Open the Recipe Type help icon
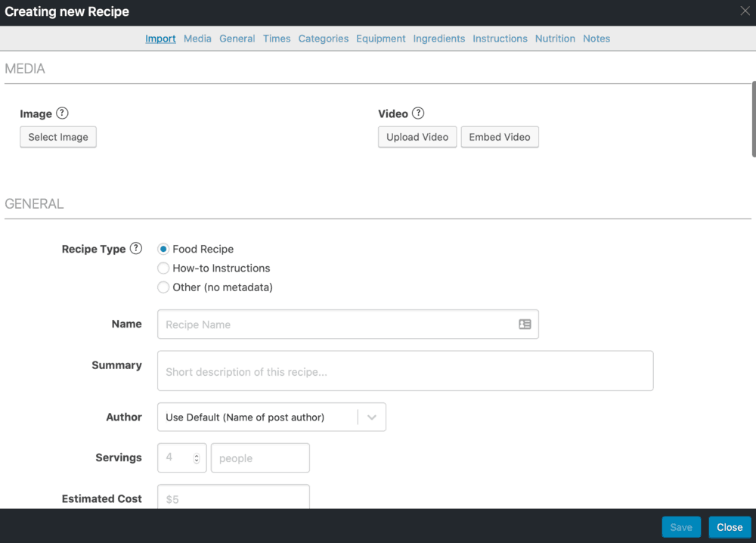 tap(135, 247)
